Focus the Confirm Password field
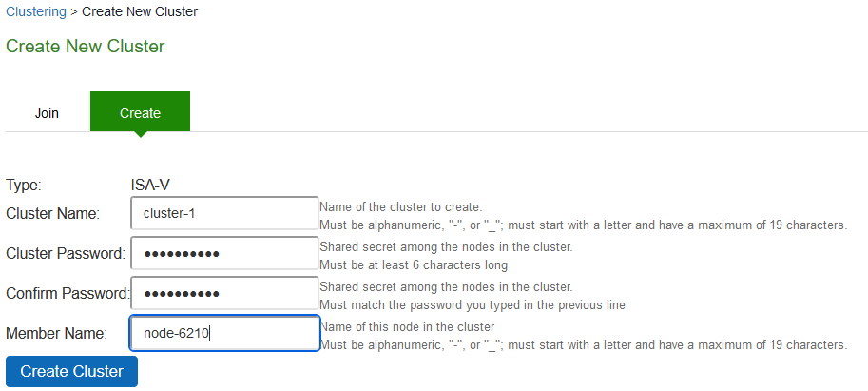 coord(224,293)
